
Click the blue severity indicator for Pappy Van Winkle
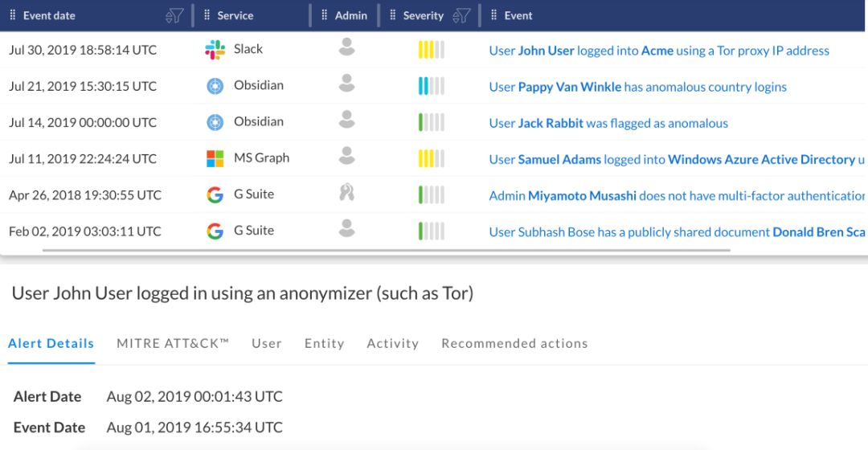tap(431, 86)
